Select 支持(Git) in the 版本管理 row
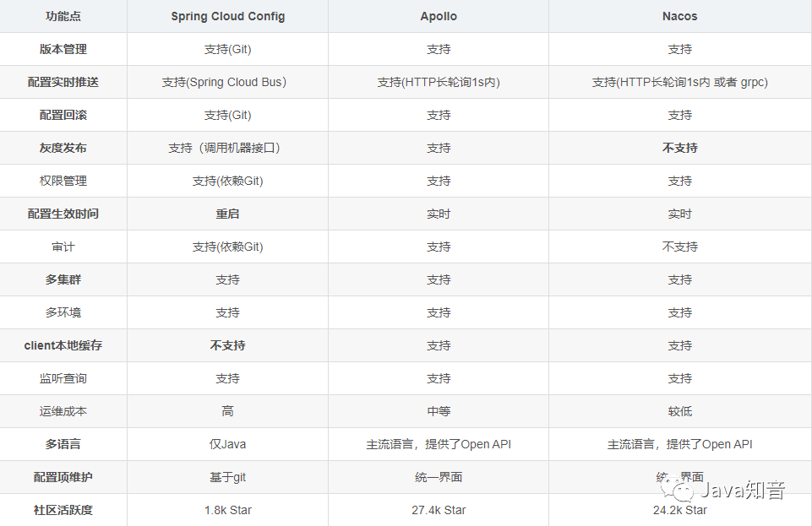 228,49
